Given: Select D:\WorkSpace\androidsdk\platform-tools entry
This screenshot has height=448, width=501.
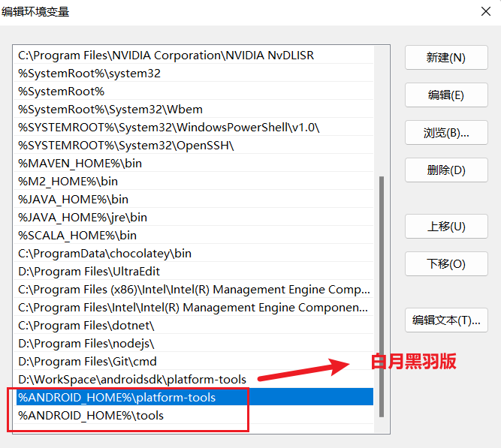Looking at the screenshot, I should (193, 380).
